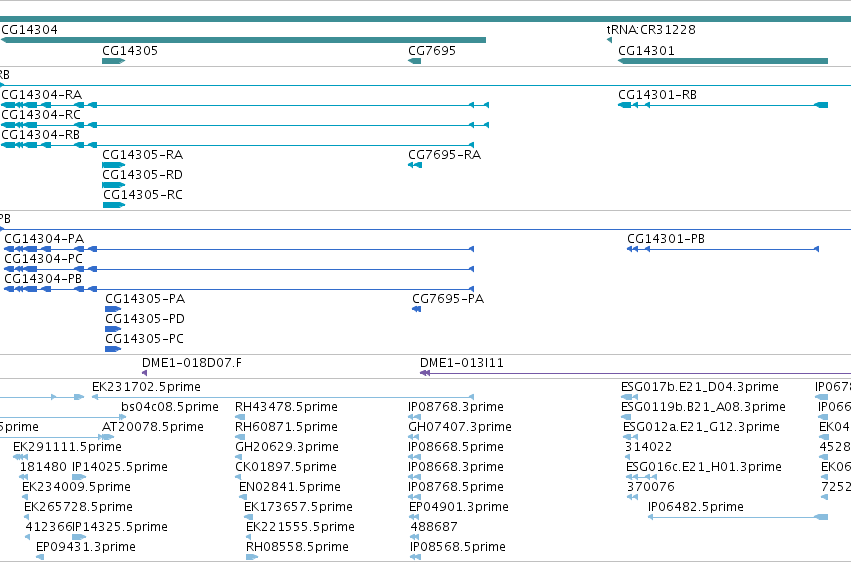Select the CG14305-RC transcript glyph
The width and height of the screenshot is (851, 562).
pos(114,205)
